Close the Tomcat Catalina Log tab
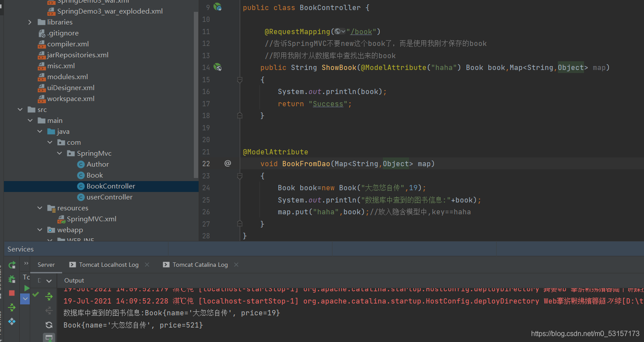Screen dimensions: 644x342 pyautogui.click(x=236, y=265)
